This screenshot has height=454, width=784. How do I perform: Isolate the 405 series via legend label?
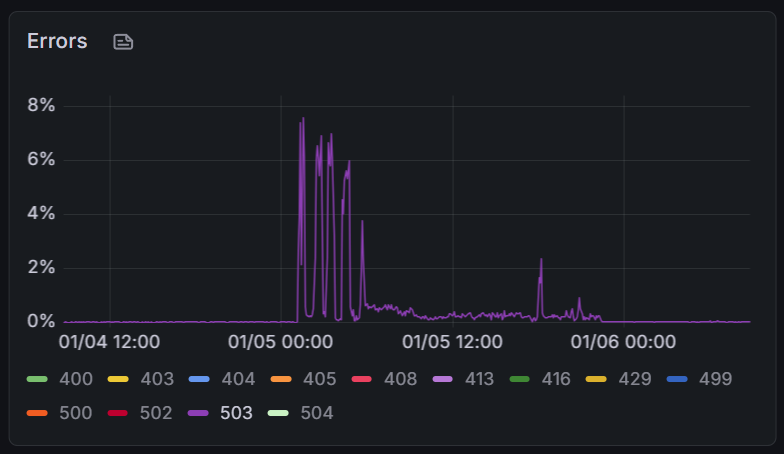(x=319, y=379)
